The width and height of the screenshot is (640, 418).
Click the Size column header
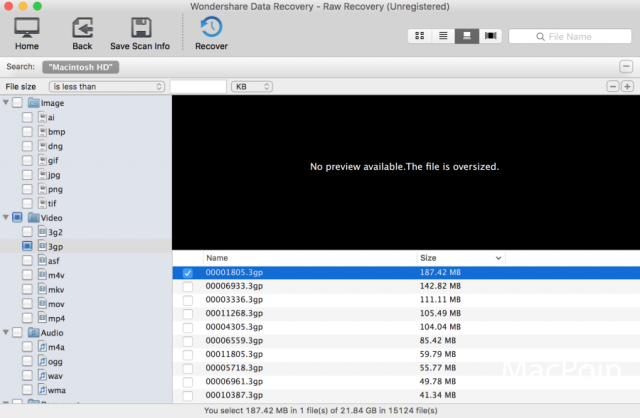coord(461,258)
